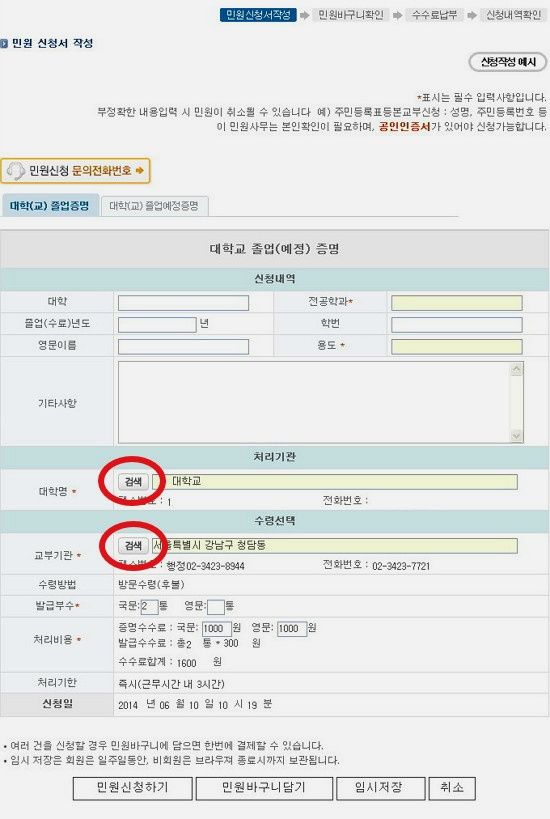Viewport: 550px width, 819px height.
Task: Switch to 대학(교) 졸업증명 tab
Action: pyautogui.click(x=50, y=206)
